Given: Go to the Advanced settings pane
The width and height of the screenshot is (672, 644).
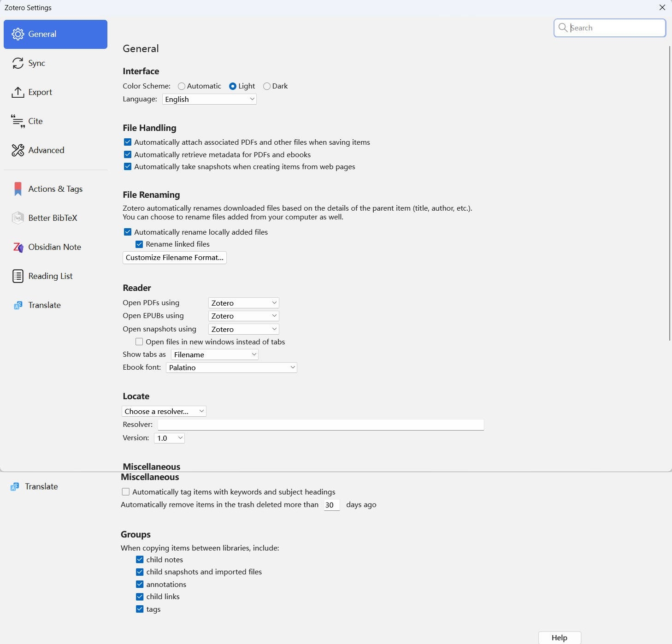Looking at the screenshot, I should click(55, 150).
